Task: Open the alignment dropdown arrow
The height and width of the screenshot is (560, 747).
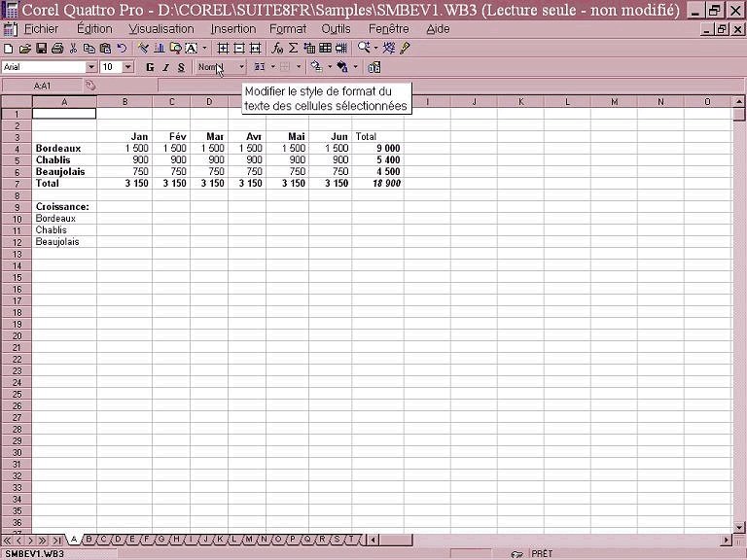Action: pos(273,67)
